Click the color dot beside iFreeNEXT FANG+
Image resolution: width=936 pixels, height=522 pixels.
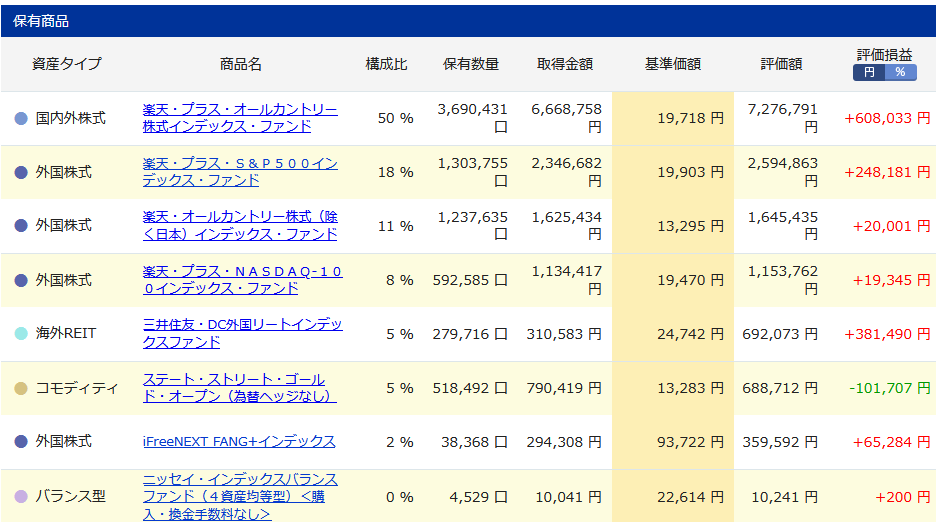click(x=21, y=441)
